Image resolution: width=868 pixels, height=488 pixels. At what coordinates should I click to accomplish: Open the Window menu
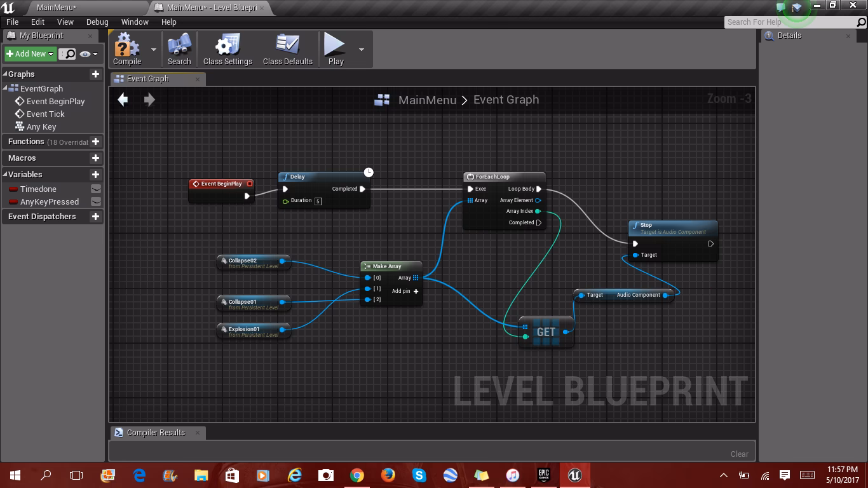coord(135,22)
